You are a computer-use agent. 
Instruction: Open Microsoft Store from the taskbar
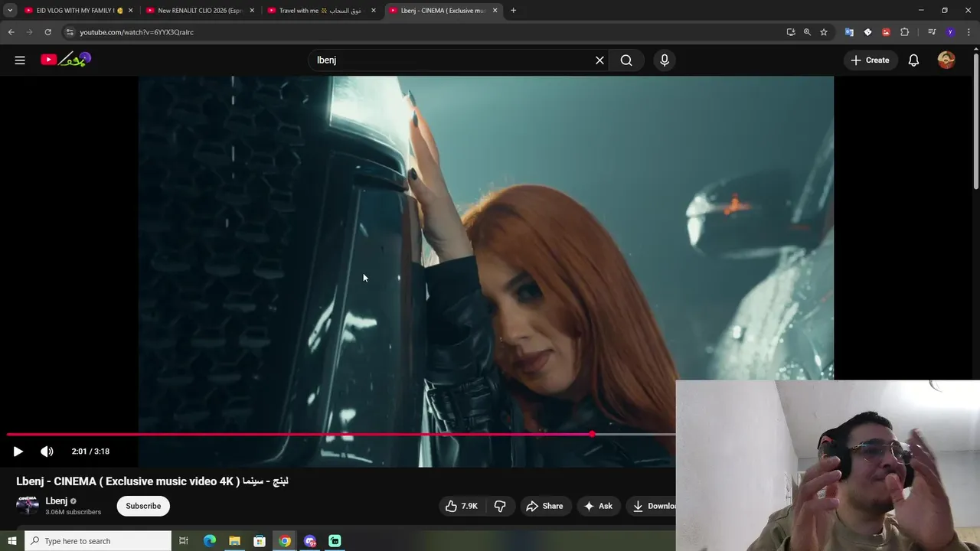260,541
